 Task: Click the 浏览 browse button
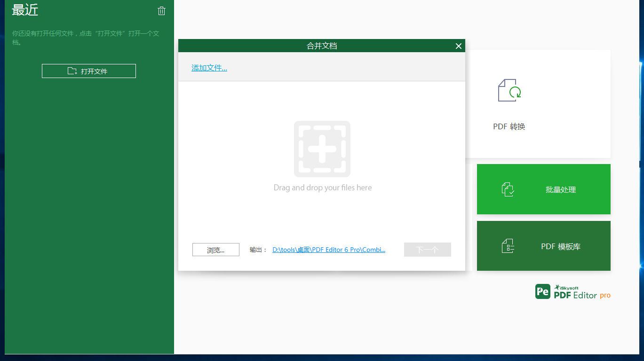coord(215,250)
